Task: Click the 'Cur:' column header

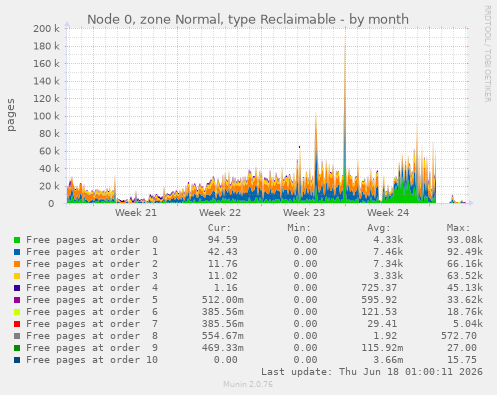Action: pos(219,228)
